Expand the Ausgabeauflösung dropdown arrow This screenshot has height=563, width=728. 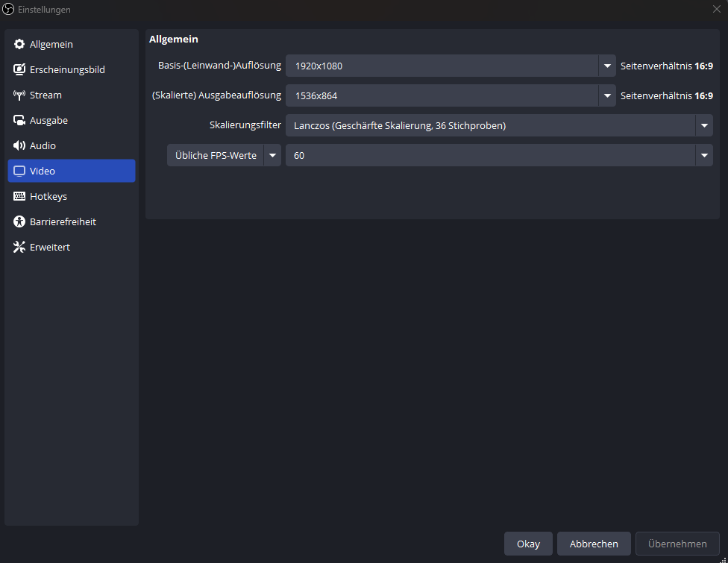(x=606, y=95)
